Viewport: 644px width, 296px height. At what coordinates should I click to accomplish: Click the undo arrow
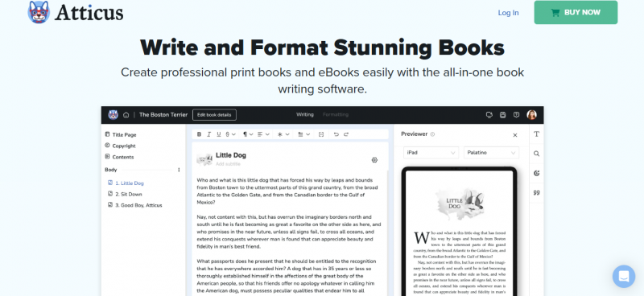[x=336, y=134]
